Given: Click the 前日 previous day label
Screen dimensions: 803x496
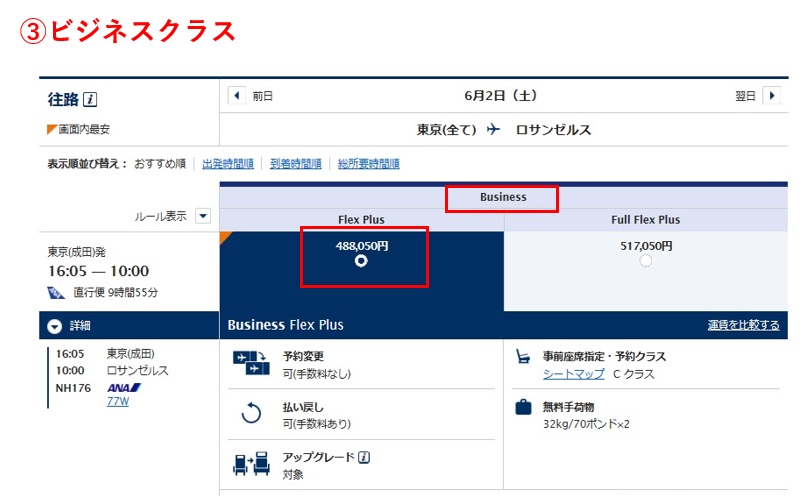Looking at the screenshot, I should pyautogui.click(x=263, y=96).
